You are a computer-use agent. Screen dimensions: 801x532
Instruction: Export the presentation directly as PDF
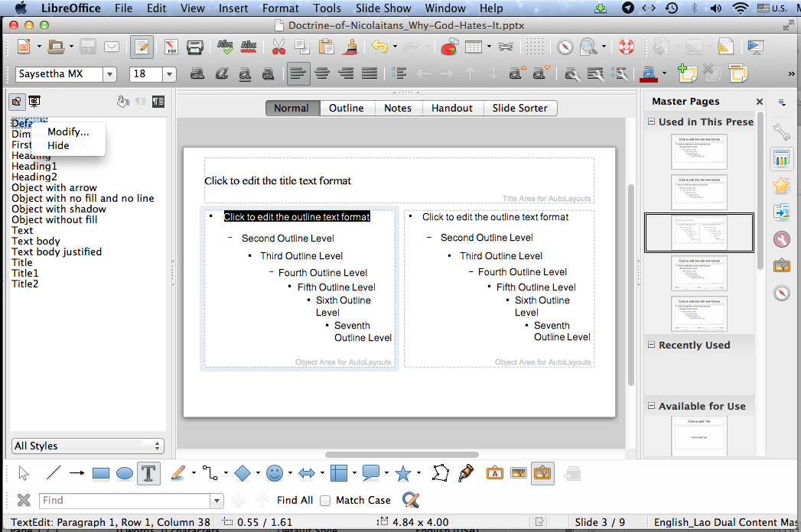(170, 47)
